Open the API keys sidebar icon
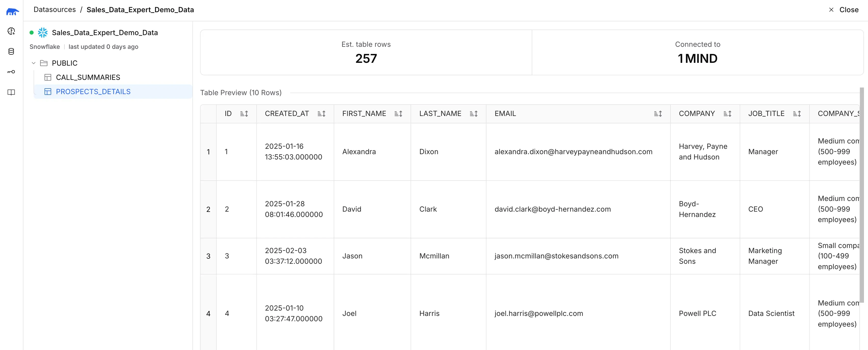 point(11,72)
